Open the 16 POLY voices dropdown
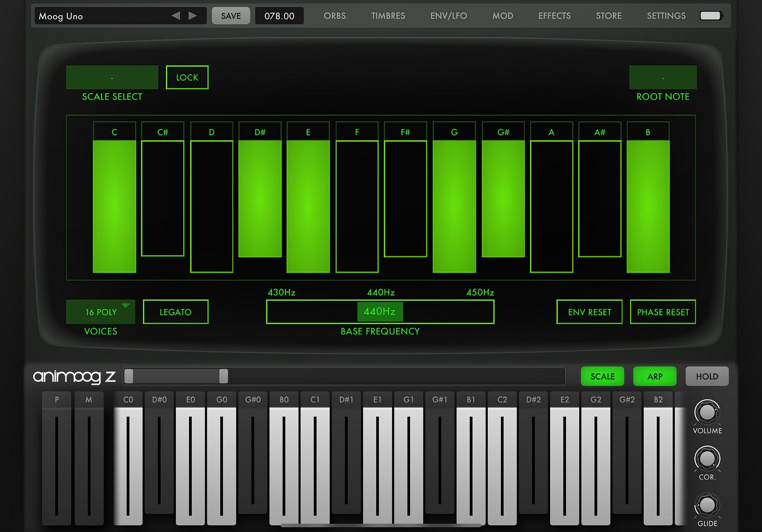Viewport: 762px width, 532px height. point(100,312)
